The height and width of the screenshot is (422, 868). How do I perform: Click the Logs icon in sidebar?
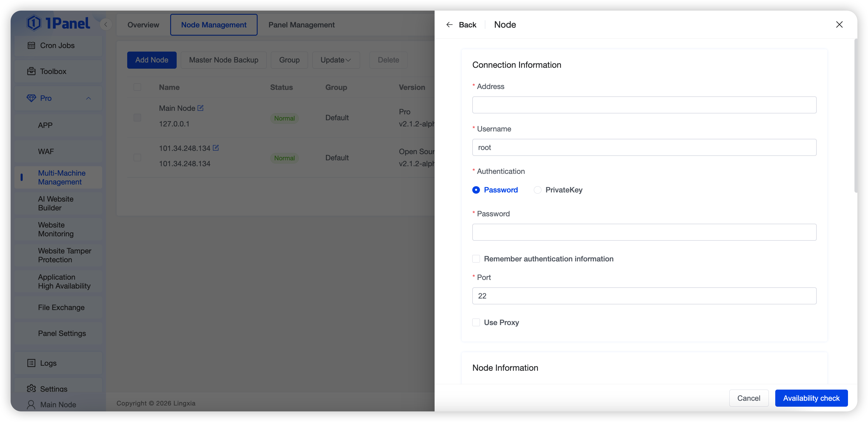pyautogui.click(x=31, y=363)
